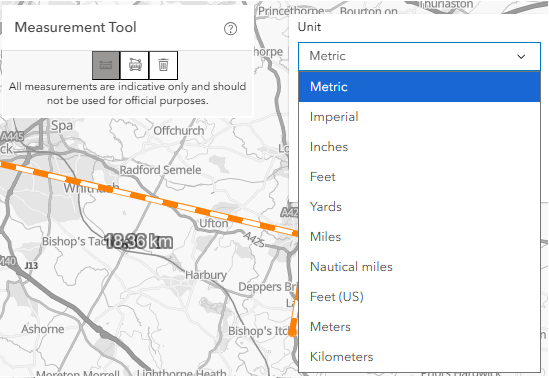549x378 pixels.
Task: Click the Ashorne map label
Action: click(x=43, y=329)
